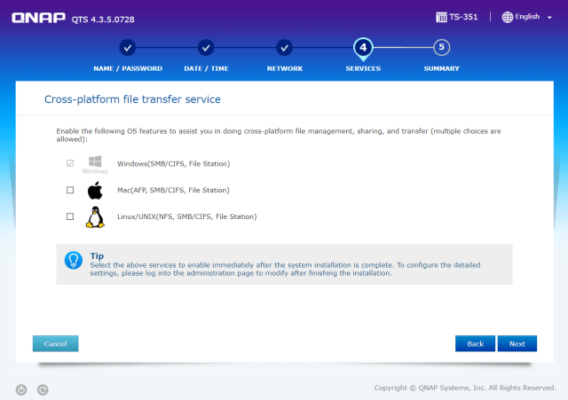This screenshot has width=568, height=400.
Task: Click the globe language icon
Action: (x=507, y=17)
